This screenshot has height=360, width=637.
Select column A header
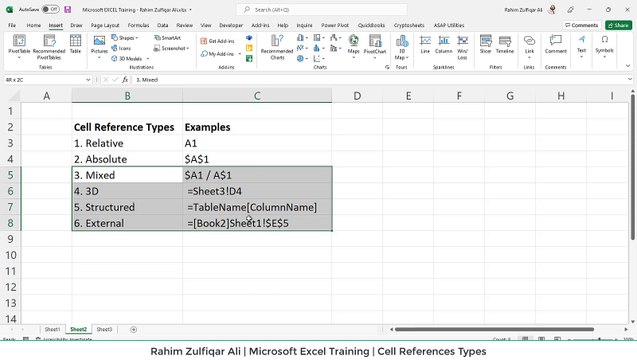pyautogui.click(x=47, y=96)
